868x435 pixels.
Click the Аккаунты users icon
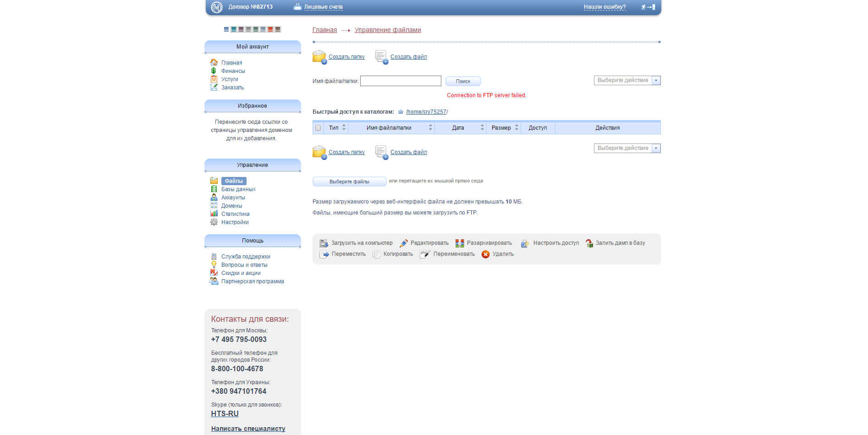(x=214, y=197)
